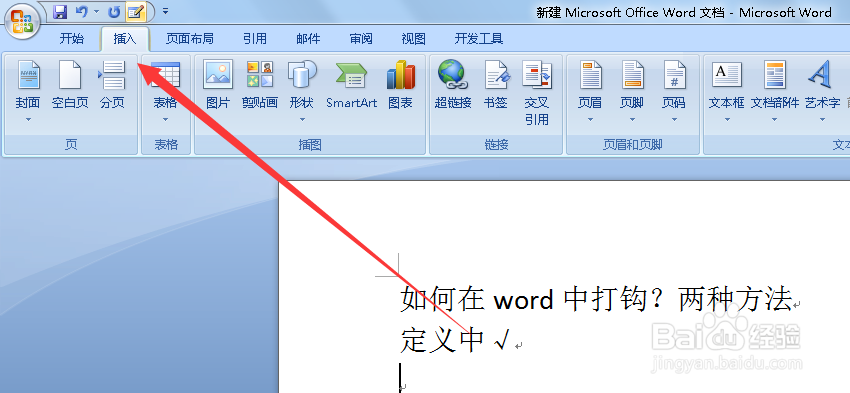850x393 pixels.
Task: Click the text 定义中 √ in document
Action: coord(455,340)
